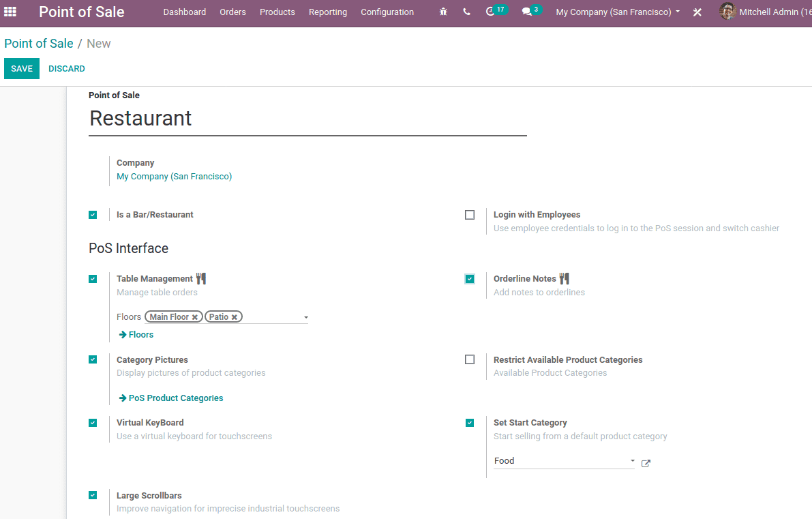Edit the Restaurant name field
Screen dimensions: 812x519
[x=307, y=119]
